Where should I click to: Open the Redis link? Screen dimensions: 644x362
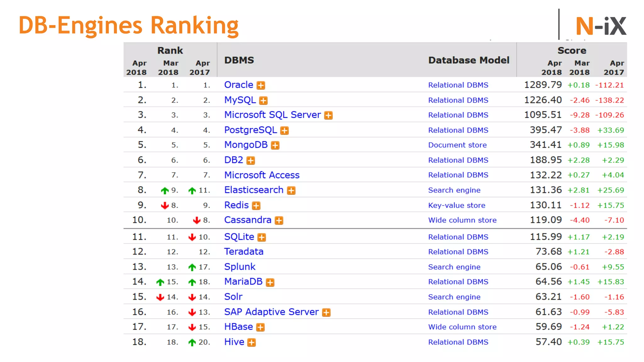pyautogui.click(x=236, y=205)
